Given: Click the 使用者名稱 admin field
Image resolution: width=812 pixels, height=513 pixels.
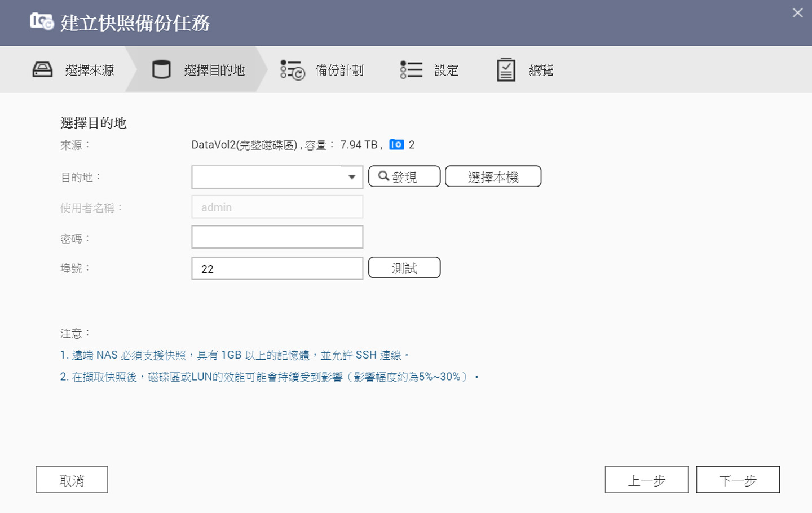Looking at the screenshot, I should click(x=277, y=207).
